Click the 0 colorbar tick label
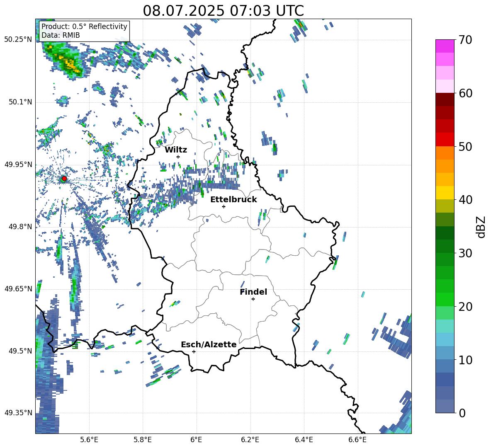Viewport: 491px width, 448px height. [x=462, y=413]
